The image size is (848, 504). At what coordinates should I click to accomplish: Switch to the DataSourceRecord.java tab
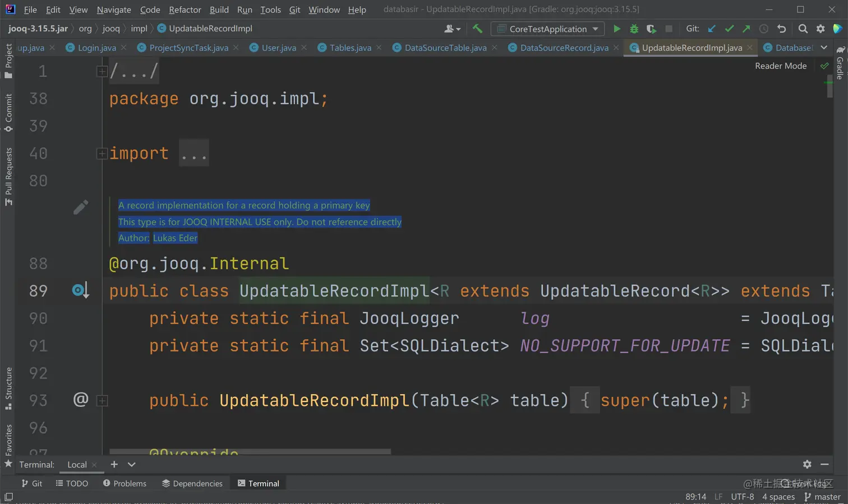[x=564, y=48]
